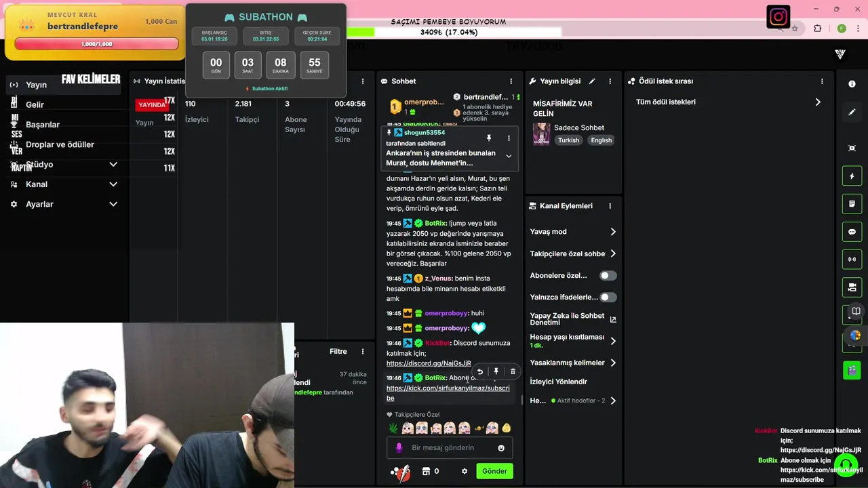
Task: Click the info icon in right sidebar
Action: coord(852,84)
